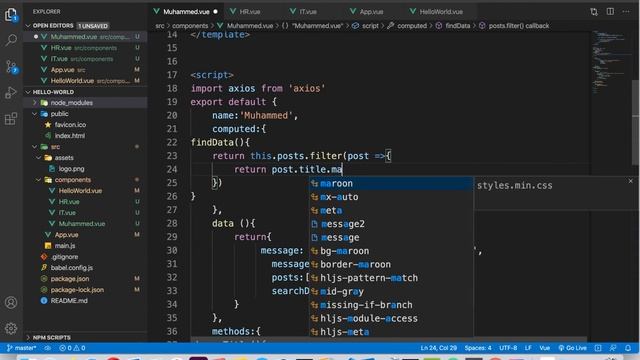This screenshot has height=360, width=640.
Task: Open Run and Debug view
Action: [11, 93]
